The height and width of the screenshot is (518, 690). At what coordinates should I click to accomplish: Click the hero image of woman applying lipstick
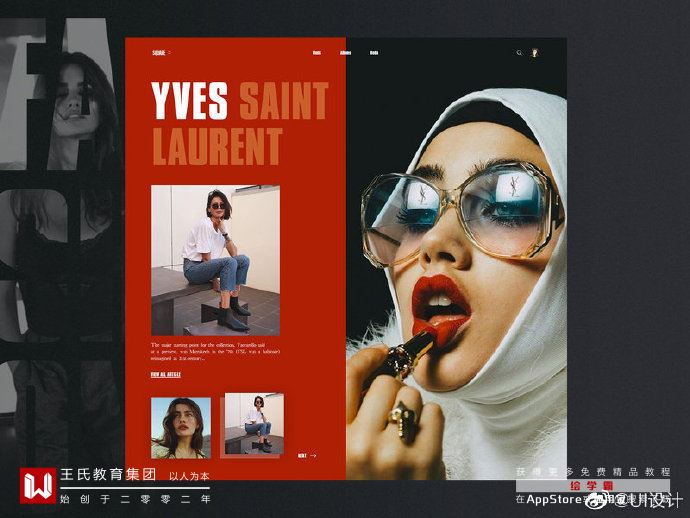(x=456, y=259)
